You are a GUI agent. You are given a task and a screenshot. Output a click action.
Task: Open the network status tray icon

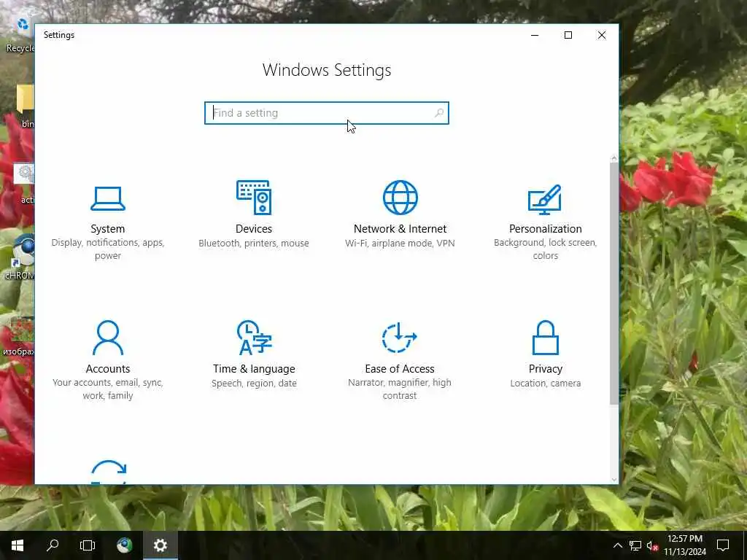635,545
